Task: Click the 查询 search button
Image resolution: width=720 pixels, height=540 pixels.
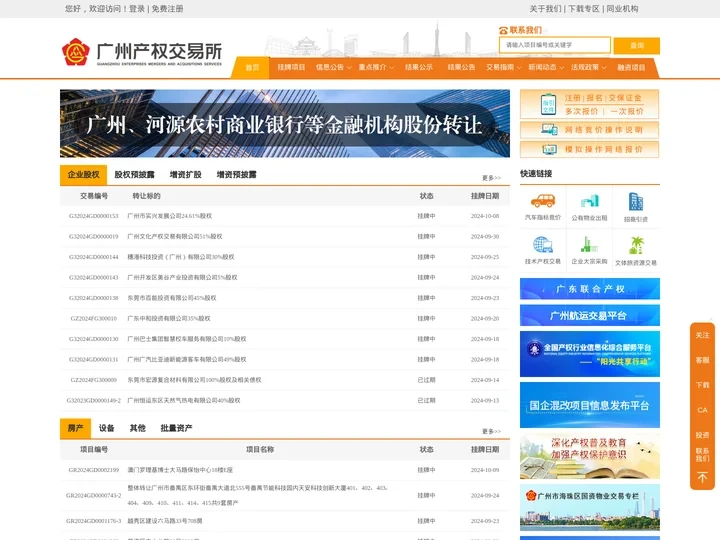Action: coord(637,45)
